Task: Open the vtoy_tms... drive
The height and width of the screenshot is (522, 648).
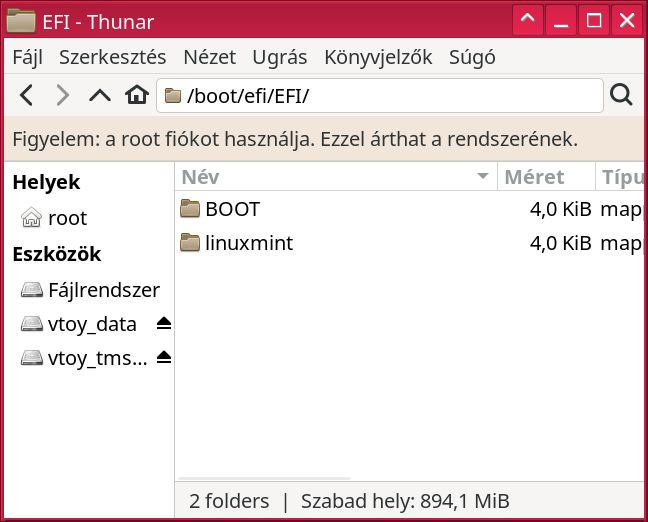Action: click(84, 358)
